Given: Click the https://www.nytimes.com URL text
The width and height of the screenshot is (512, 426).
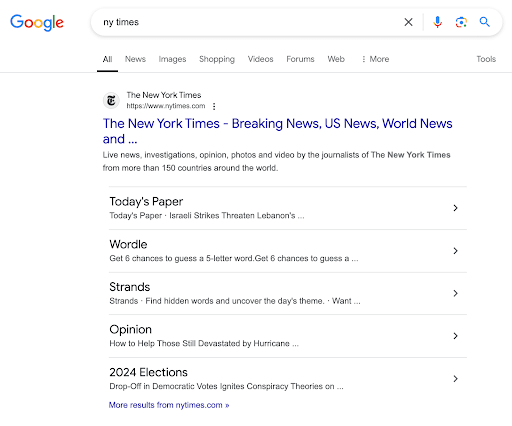Looking at the screenshot, I should click(166, 106).
